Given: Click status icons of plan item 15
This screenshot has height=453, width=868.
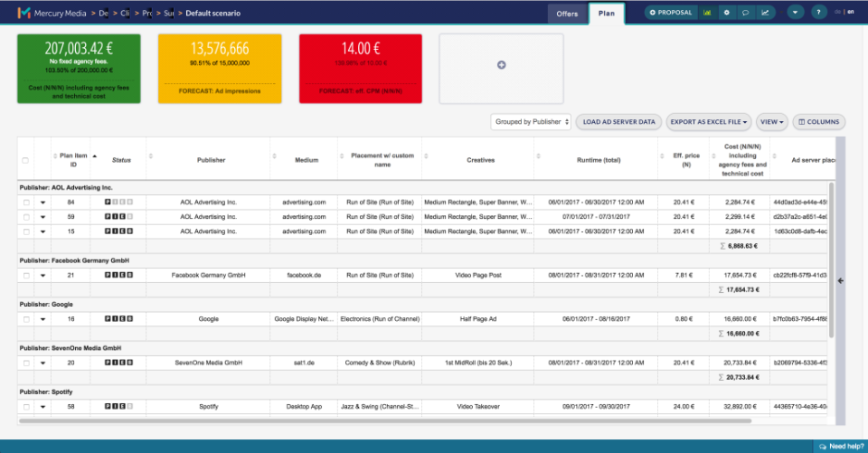Looking at the screenshot, I should point(119,231).
